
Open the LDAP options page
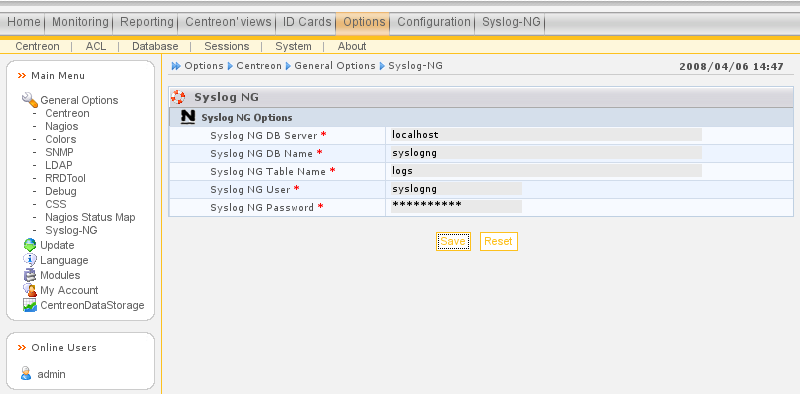(59, 165)
